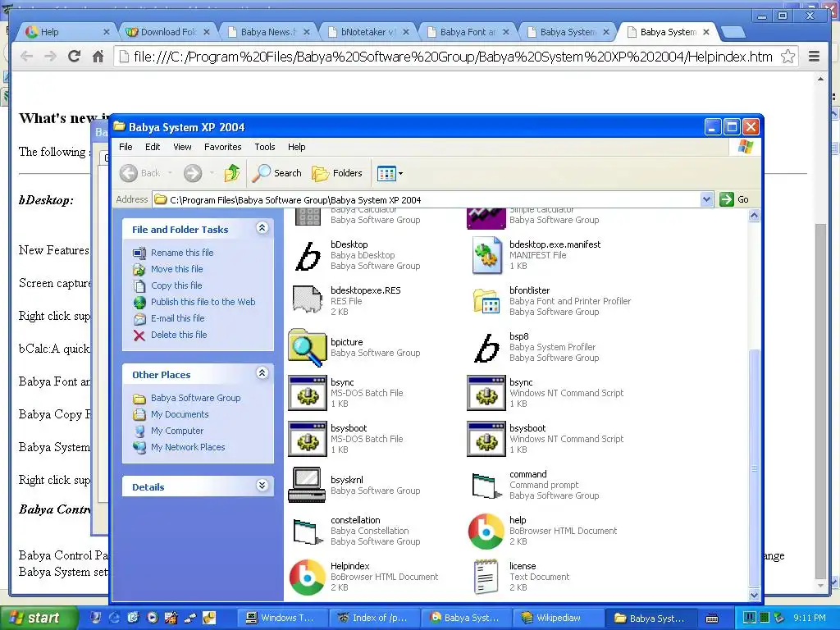Switch to the Download Folder browser tab
The height and width of the screenshot is (630, 840).
[167, 32]
